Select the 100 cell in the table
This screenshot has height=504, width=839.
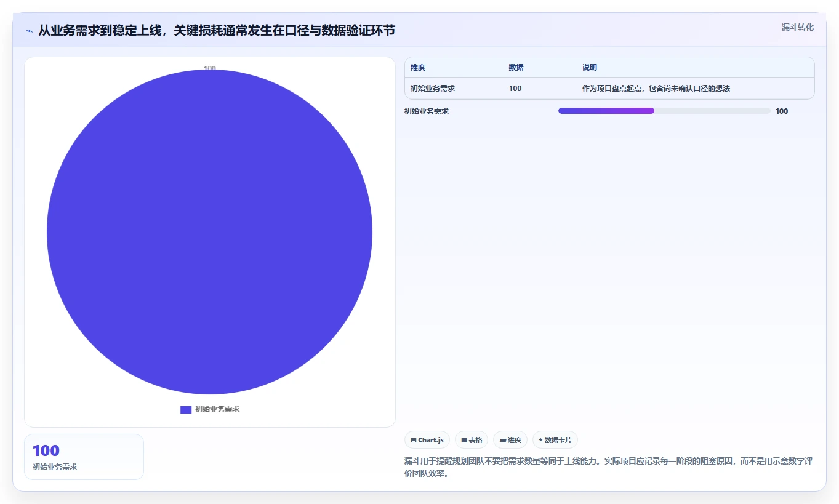(x=515, y=89)
